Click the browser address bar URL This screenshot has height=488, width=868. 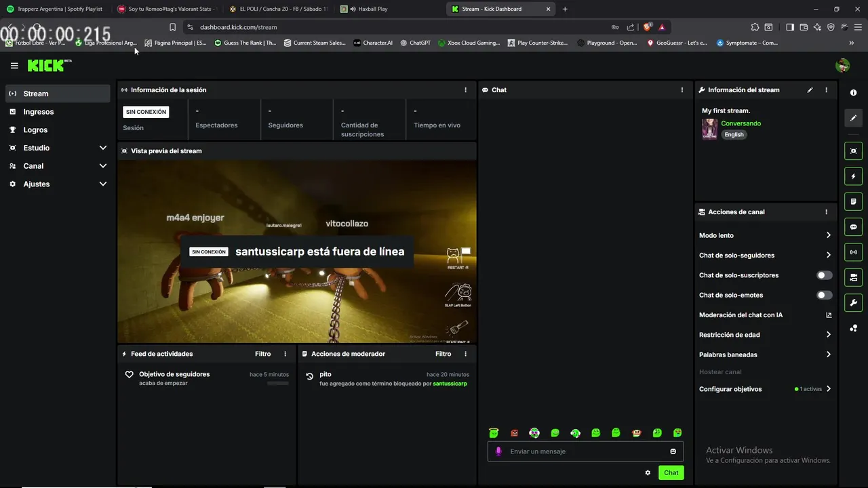tap(238, 27)
